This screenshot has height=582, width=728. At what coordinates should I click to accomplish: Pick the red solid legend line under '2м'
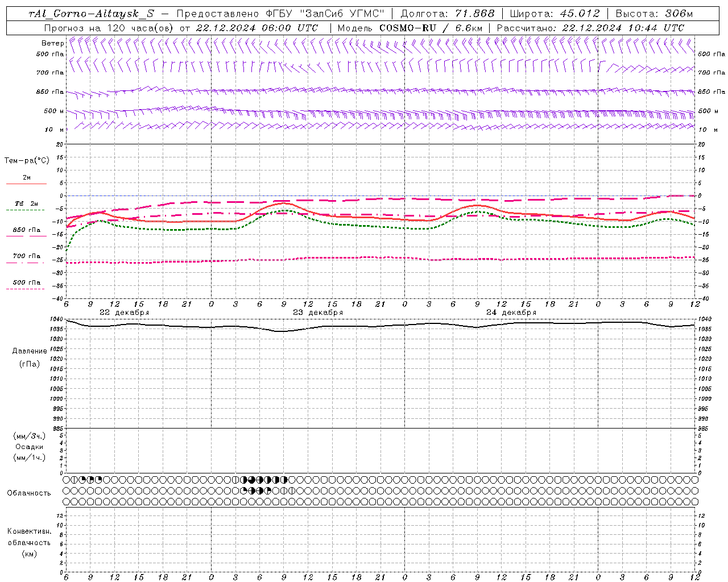point(26,184)
